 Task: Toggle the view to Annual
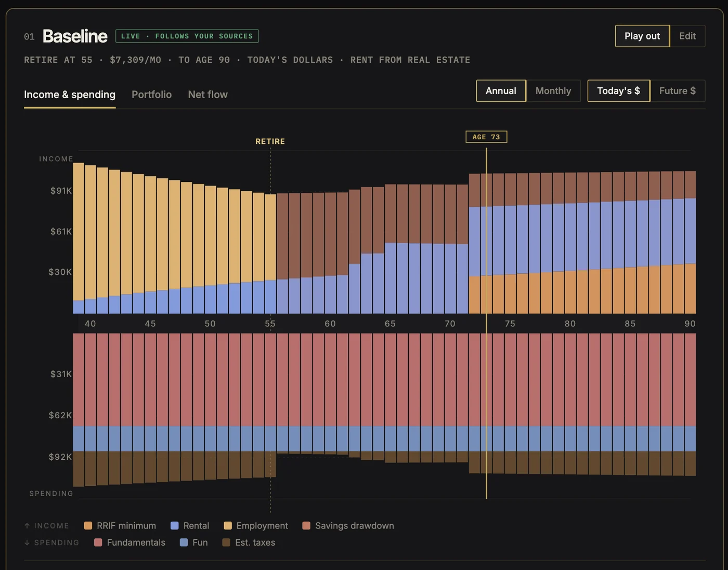[501, 91]
